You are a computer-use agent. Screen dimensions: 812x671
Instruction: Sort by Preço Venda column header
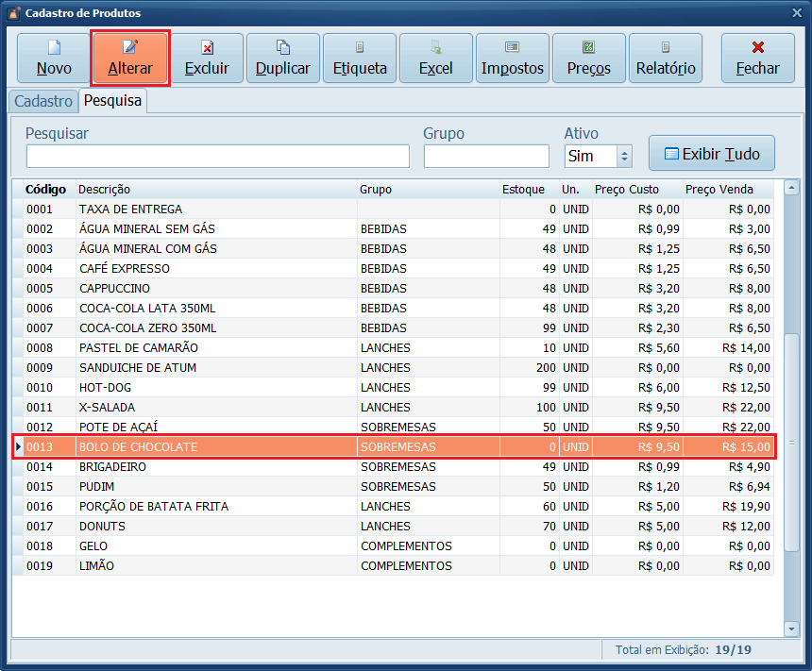(719, 190)
